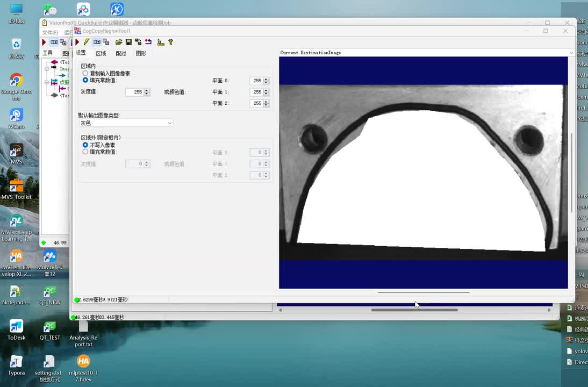Open Google Chrome desktop shortcut
Image resolution: width=588 pixels, height=387 pixels.
16,87
